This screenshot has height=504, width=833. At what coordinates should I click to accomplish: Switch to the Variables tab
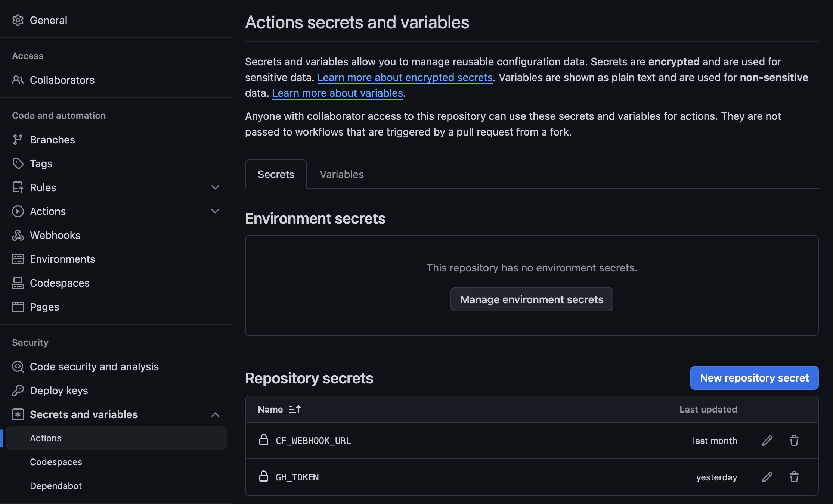[341, 174]
